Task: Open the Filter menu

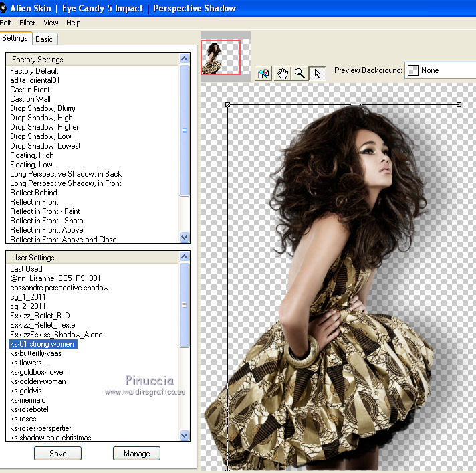Action: coord(27,23)
